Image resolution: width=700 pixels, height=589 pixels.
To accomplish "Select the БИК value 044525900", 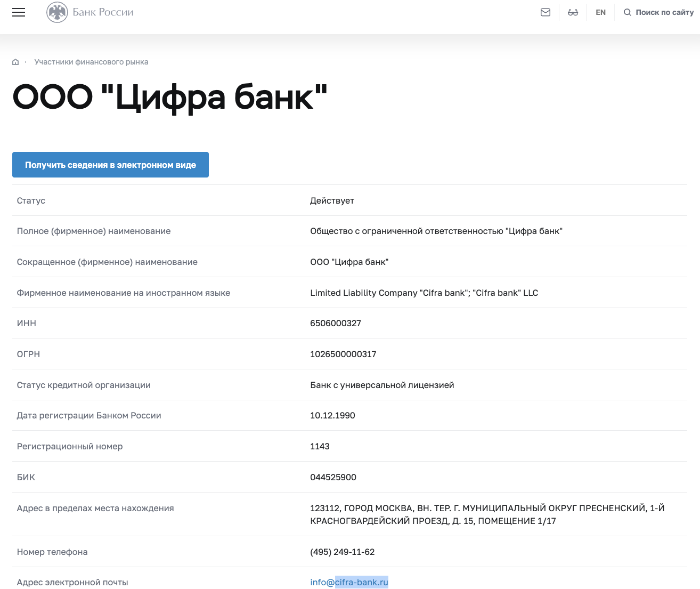I will pyautogui.click(x=333, y=477).
